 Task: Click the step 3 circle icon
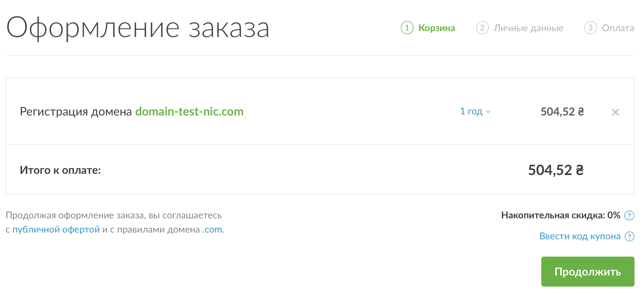point(590,28)
